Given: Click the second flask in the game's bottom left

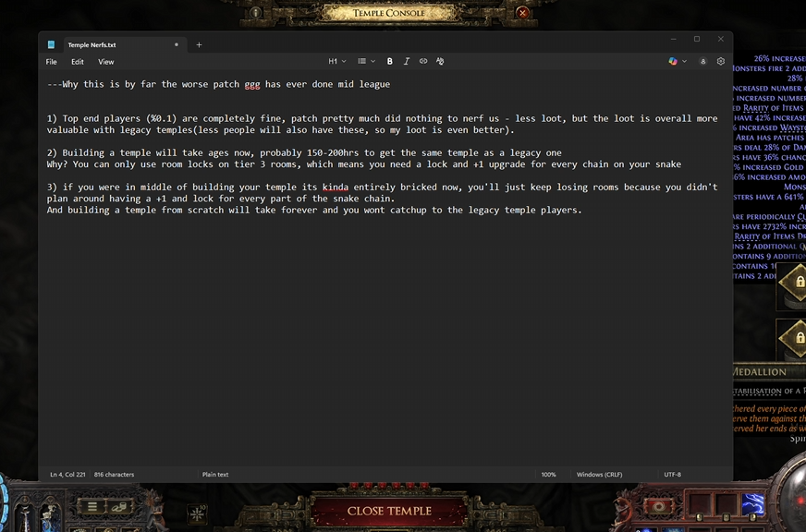Looking at the screenshot, I should [x=50, y=516].
